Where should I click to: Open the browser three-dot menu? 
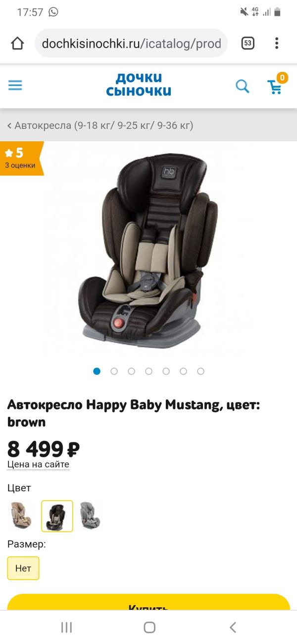[277, 43]
